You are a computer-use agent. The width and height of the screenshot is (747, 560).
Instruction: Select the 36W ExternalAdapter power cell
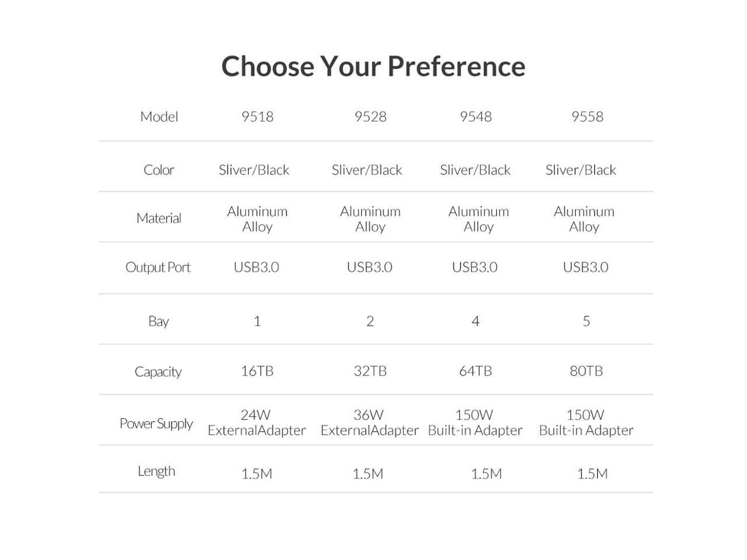coord(369,423)
